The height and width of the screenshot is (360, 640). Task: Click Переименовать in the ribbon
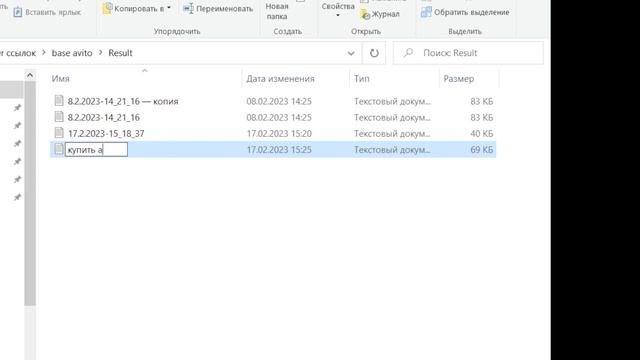pos(218,9)
